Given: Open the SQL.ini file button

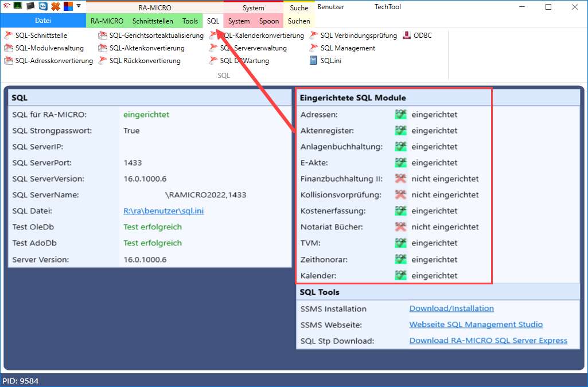Looking at the screenshot, I should pyautogui.click(x=325, y=61).
